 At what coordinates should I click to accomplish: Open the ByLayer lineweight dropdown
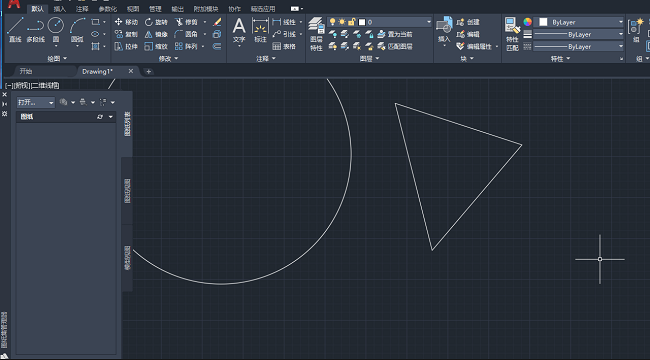click(621, 34)
